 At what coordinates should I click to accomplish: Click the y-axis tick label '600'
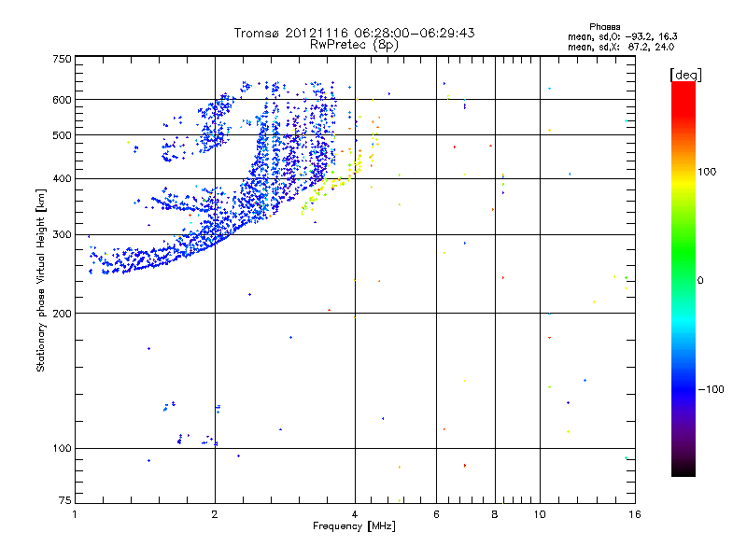coord(62,100)
